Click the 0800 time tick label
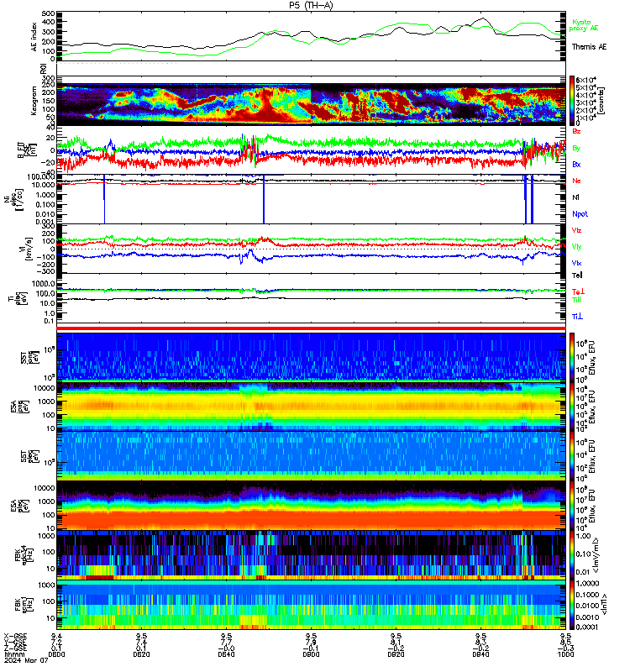 tap(56, 654)
